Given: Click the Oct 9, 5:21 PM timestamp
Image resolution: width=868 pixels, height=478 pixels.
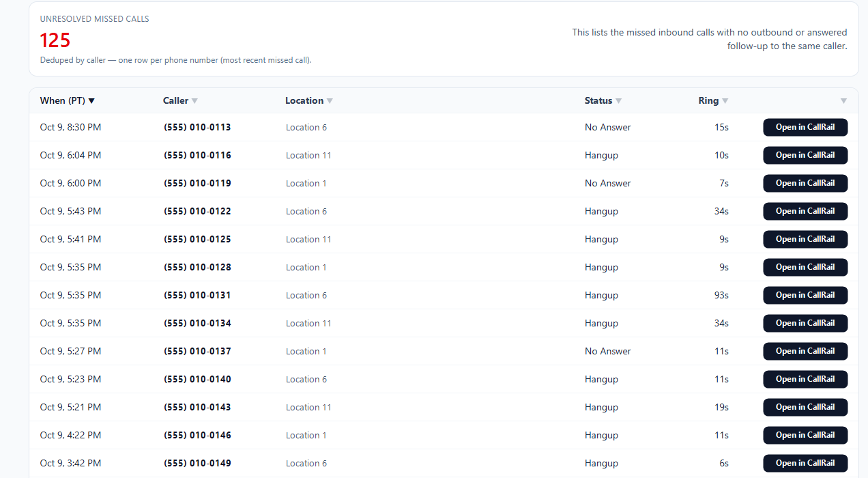Looking at the screenshot, I should click(x=70, y=408).
